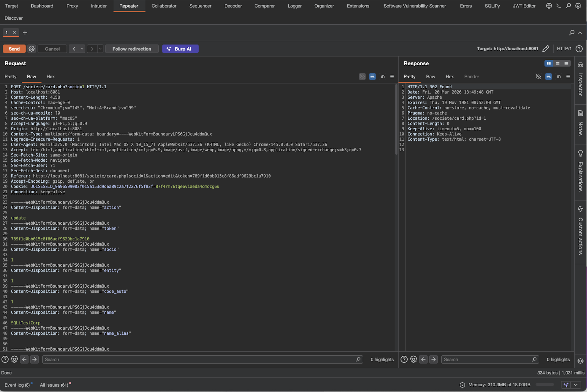Select side-by-side layout view

pyautogui.click(x=549, y=63)
